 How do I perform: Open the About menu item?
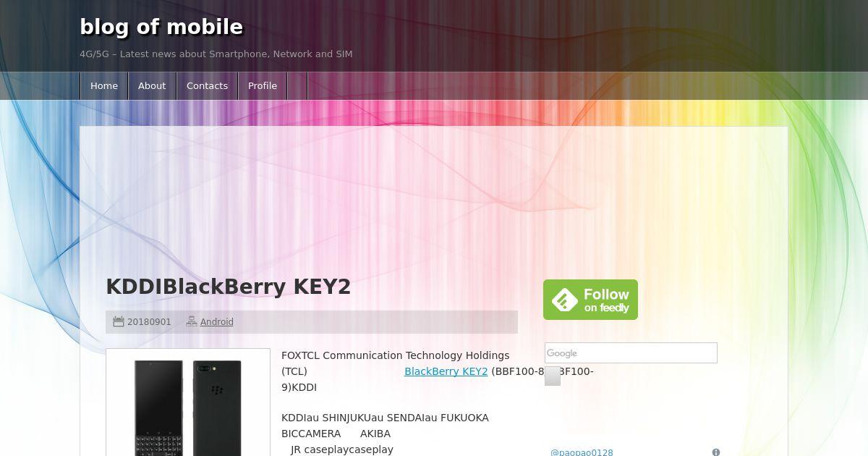[x=152, y=85]
